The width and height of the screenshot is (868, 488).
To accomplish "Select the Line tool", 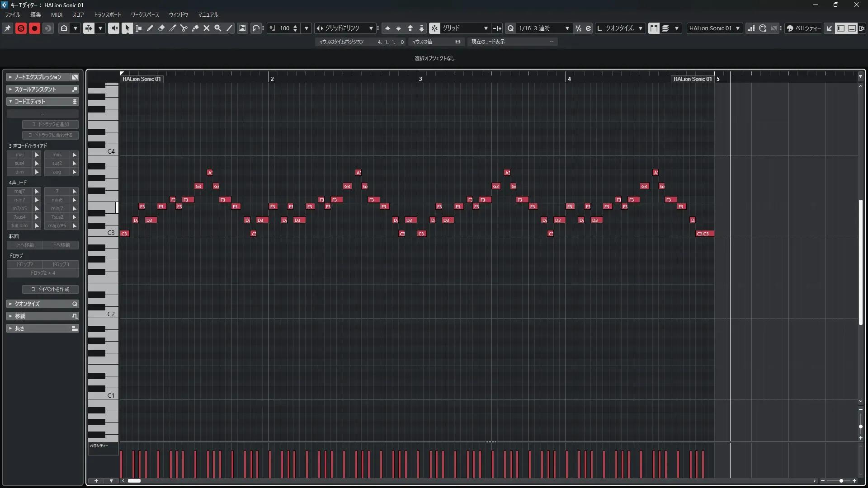I will [x=230, y=28].
